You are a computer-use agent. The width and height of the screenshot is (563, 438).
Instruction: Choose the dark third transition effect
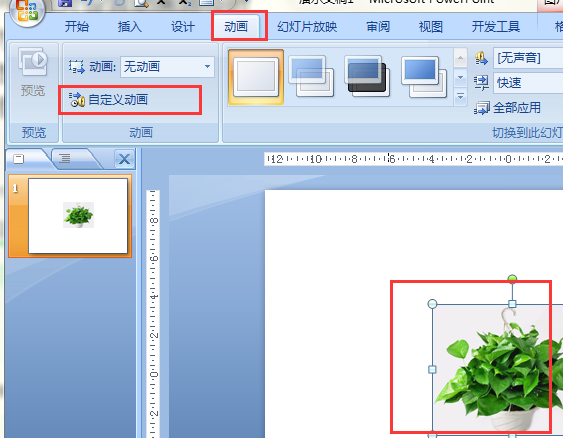(x=367, y=77)
